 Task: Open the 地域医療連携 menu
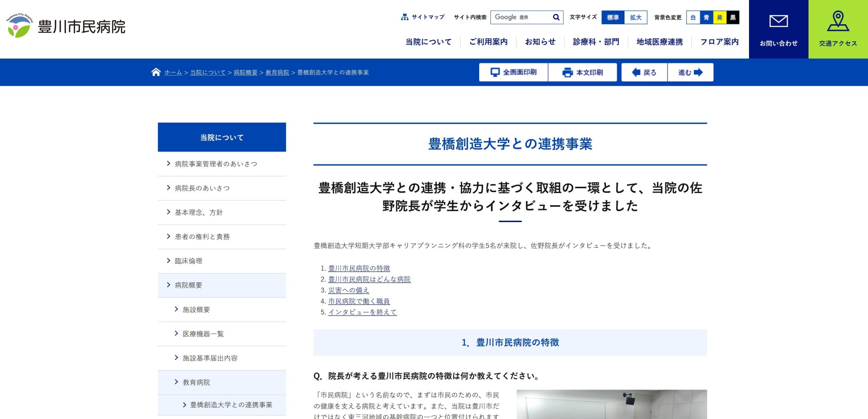point(660,42)
